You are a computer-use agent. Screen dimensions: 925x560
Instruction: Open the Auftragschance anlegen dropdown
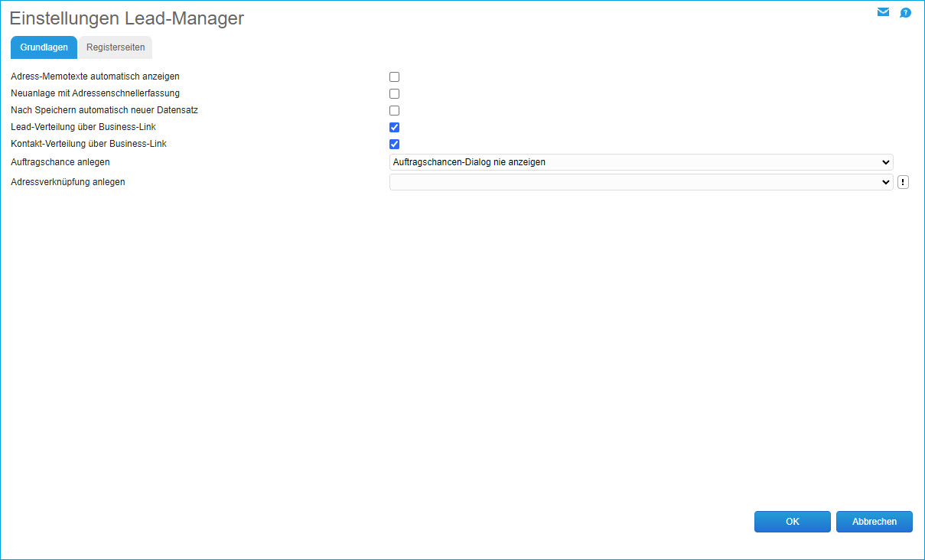tap(640, 162)
